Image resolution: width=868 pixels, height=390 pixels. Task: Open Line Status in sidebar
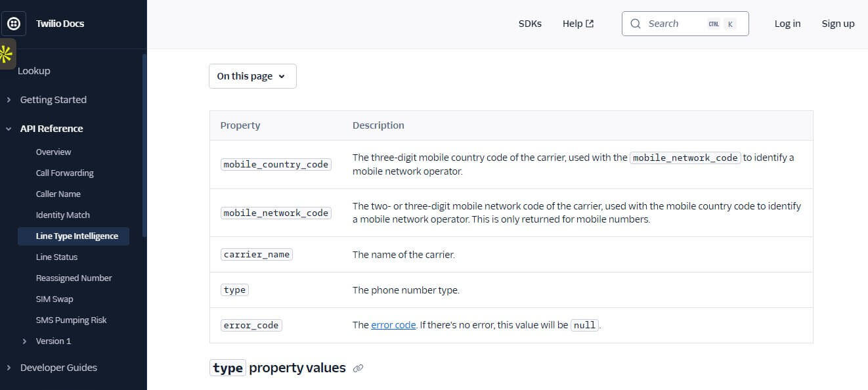click(56, 257)
